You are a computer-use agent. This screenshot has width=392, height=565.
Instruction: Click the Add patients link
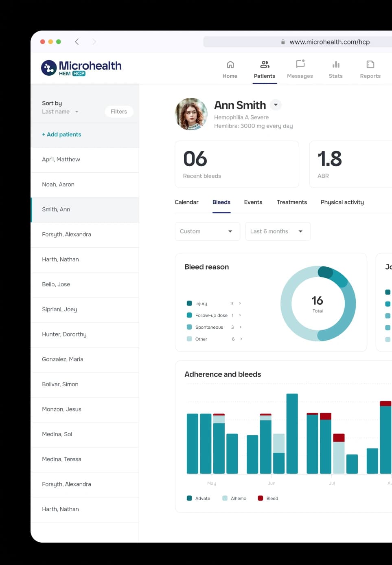tap(61, 134)
